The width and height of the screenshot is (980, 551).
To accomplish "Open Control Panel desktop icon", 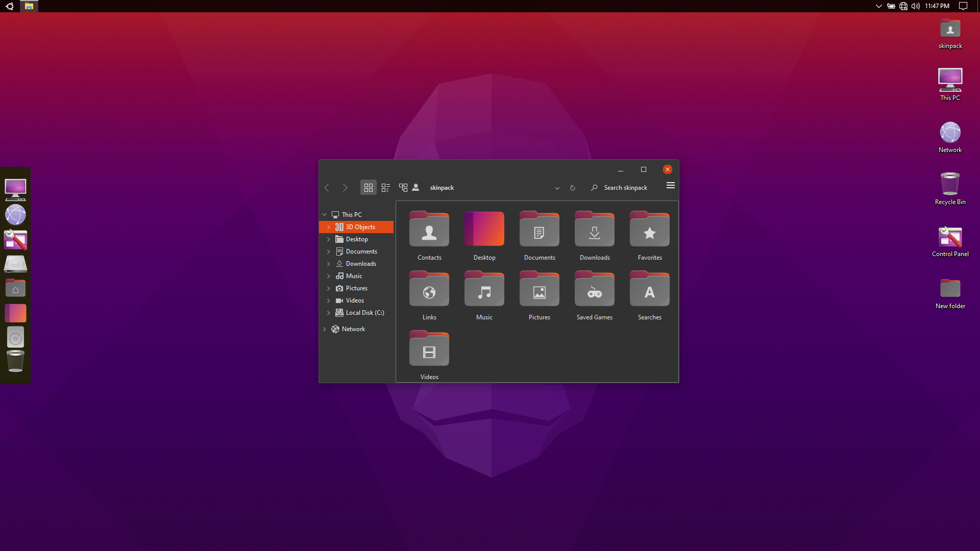I will [950, 239].
